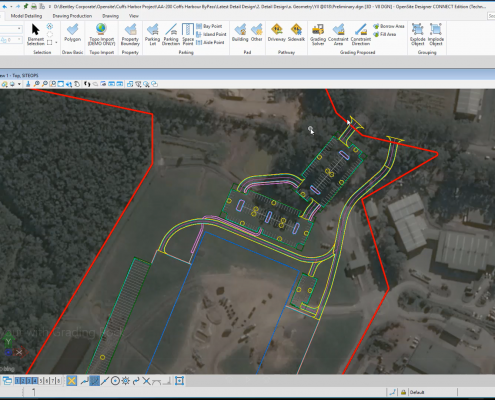The height and width of the screenshot is (400, 495).
Task: Click the print icon in quick access toolbar
Action: pos(34,6)
